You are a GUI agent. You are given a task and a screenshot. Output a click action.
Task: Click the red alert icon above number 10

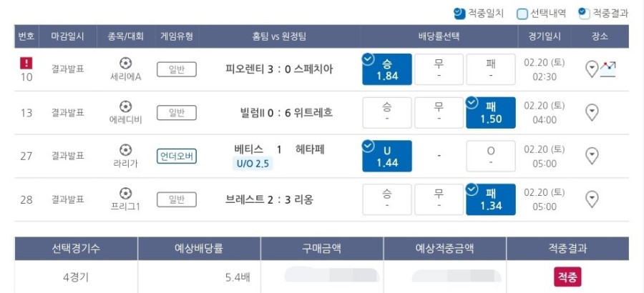point(26,63)
